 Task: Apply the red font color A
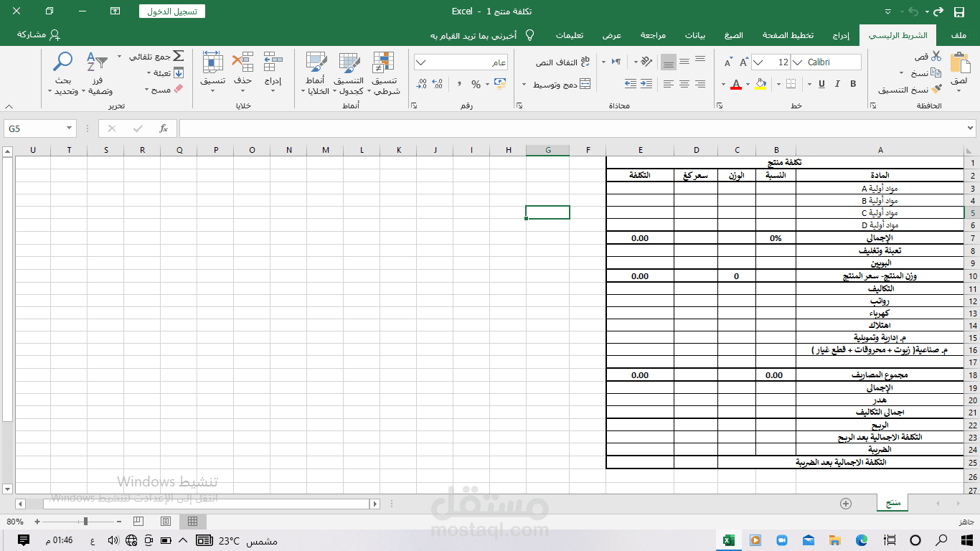point(735,84)
